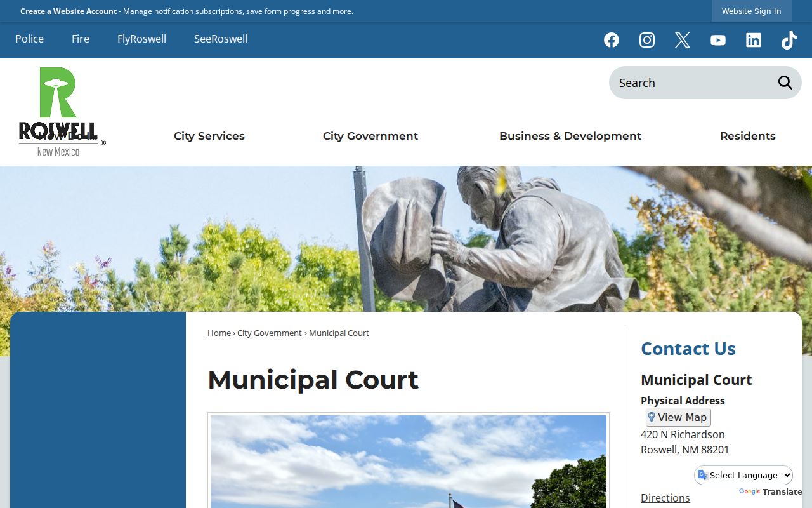This screenshot has height=508, width=812.
Task: Open the City Government menu
Action: (x=370, y=136)
